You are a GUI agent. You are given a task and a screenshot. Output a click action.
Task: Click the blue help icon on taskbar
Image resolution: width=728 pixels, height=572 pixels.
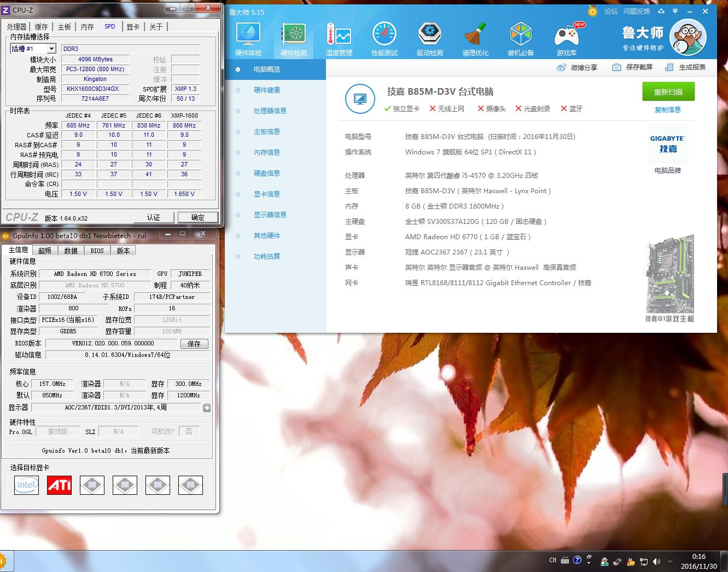click(x=577, y=560)
